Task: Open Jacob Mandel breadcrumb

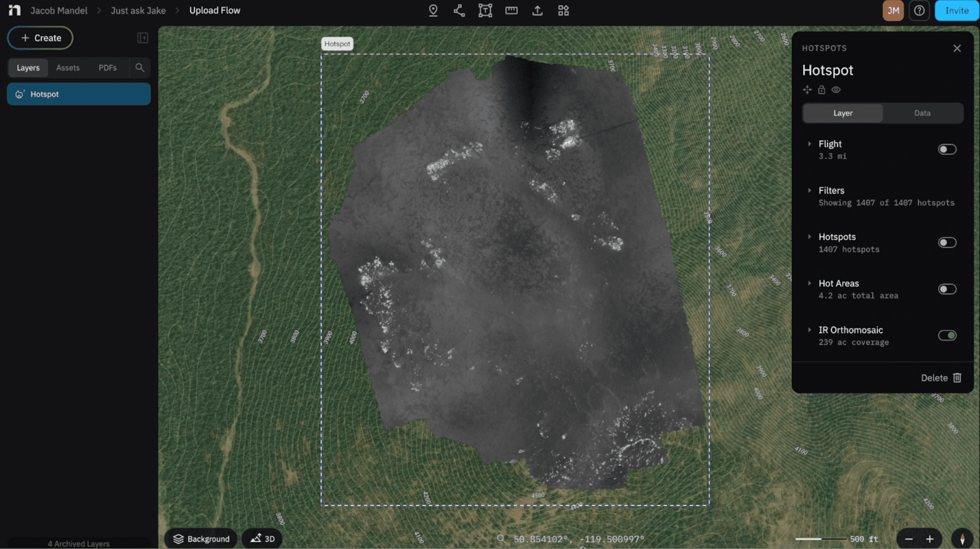Action: pos(59,10)
